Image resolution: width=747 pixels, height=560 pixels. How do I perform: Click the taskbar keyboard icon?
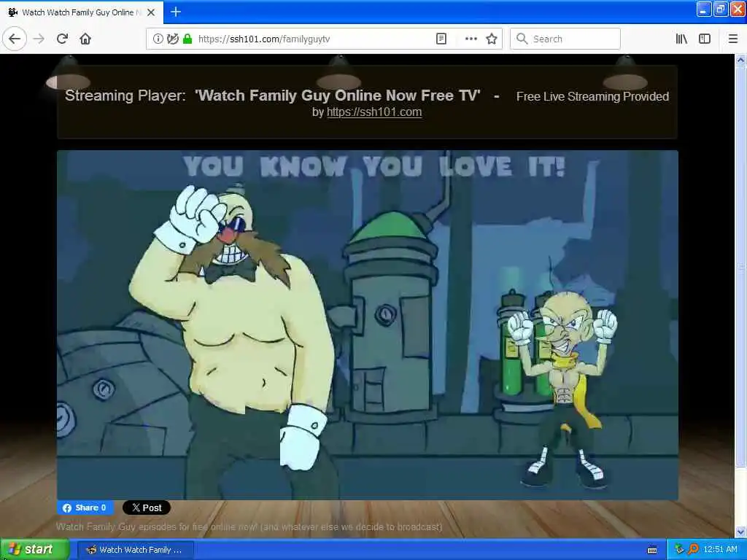coord(652,550)
